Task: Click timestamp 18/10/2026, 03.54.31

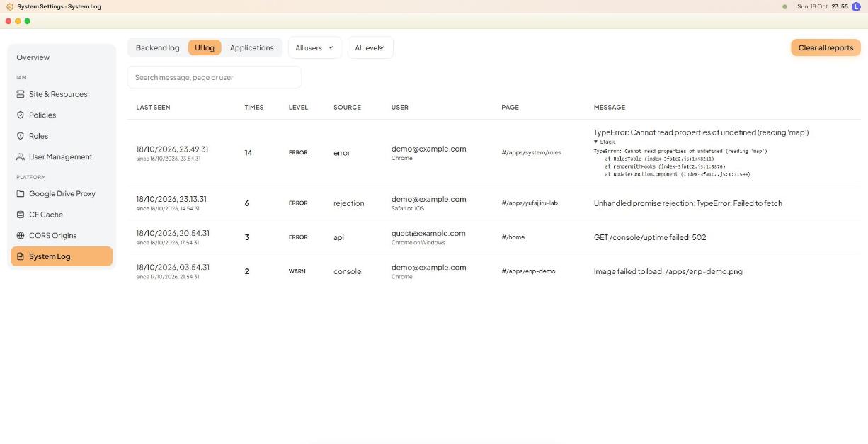Action: 173,267
